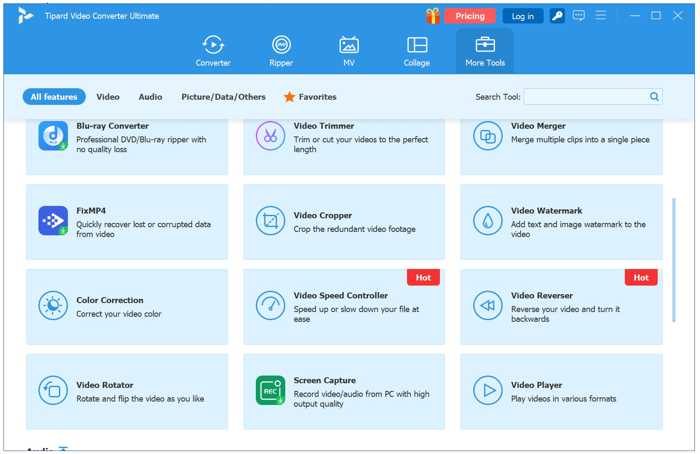The width and height of the screenshot is (700, 454).
Task: Open the Video Reverser tool
Action: tap(560, 306)
